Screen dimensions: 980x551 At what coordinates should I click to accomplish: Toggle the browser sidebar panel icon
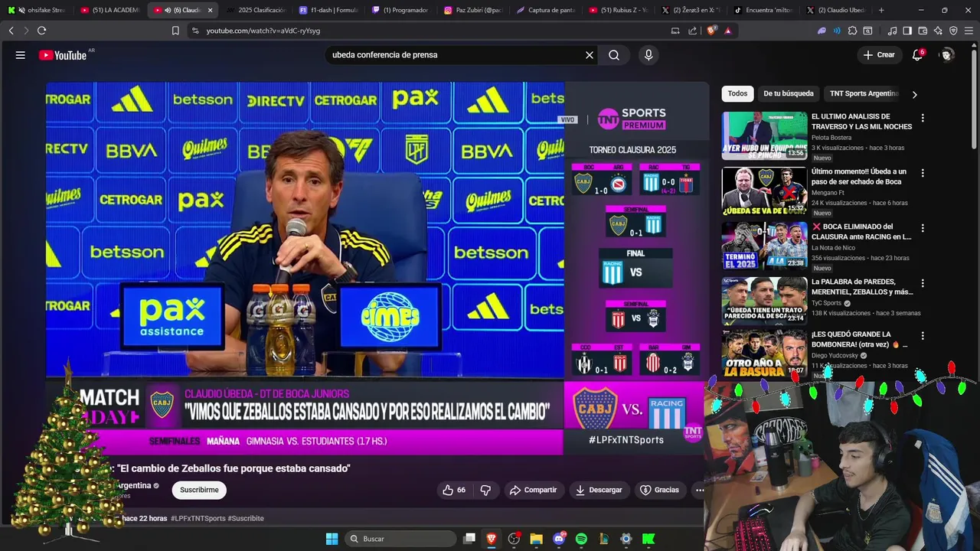(907, 31)
